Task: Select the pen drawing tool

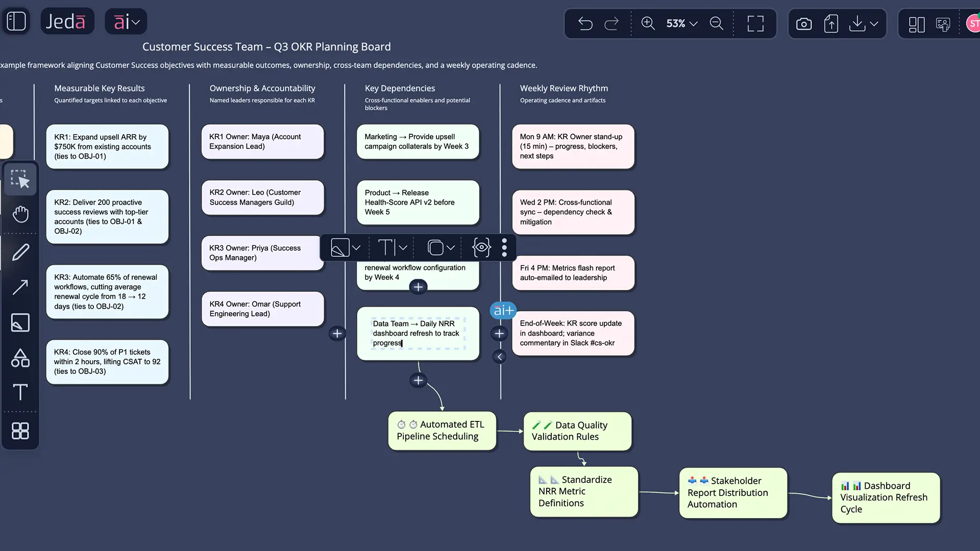Action: coord(20,252)
